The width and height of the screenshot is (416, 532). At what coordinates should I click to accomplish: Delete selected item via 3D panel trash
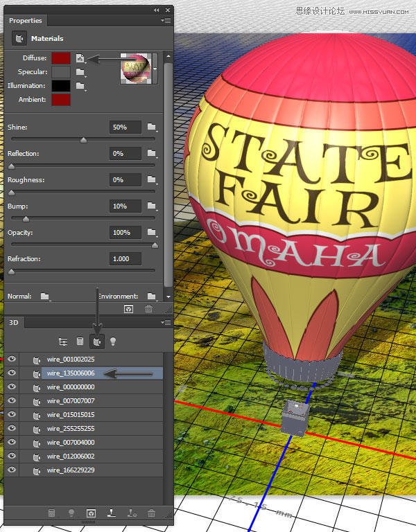(x=152, y=513)
